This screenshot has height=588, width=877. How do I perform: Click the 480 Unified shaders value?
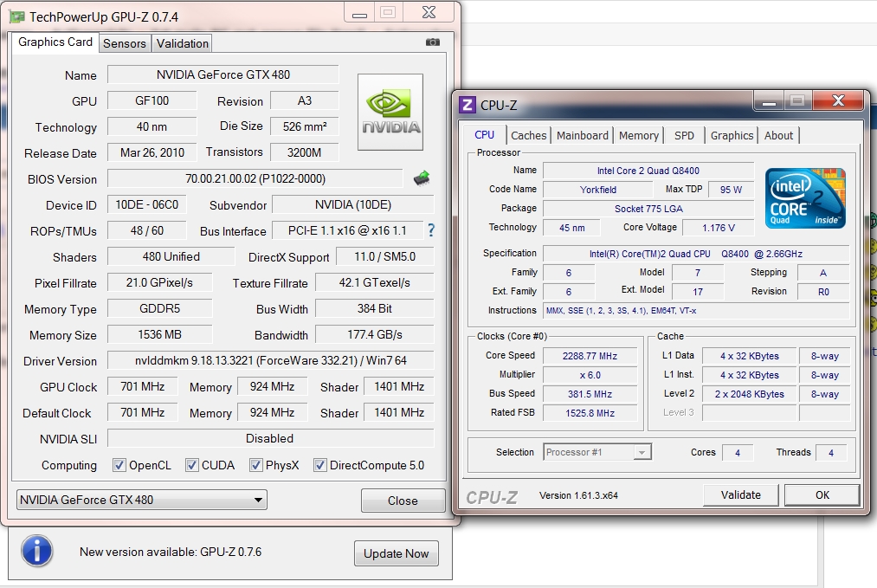click(x=171, y=256)
